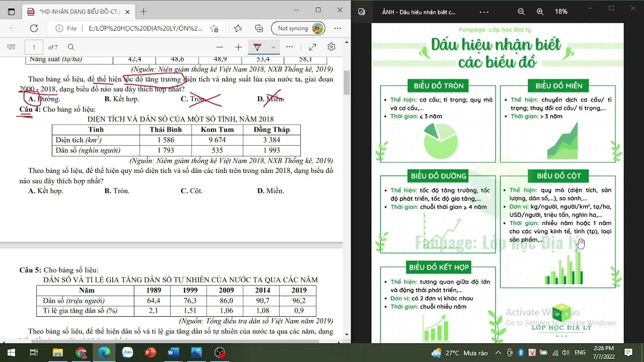The height and width of the screenshot is (362, 644).
Task: Open Task View on taskbar
Action: click(34, 352)
